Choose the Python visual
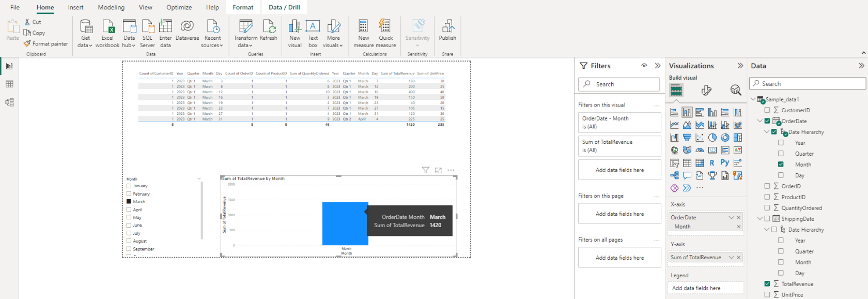This screenshot has height=299, width=868. 725,162
